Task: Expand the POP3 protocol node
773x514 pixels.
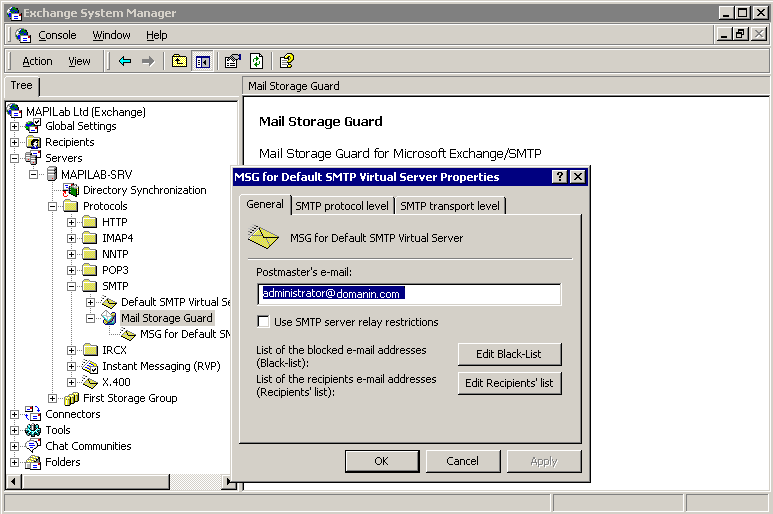Action: pos(71,270)
